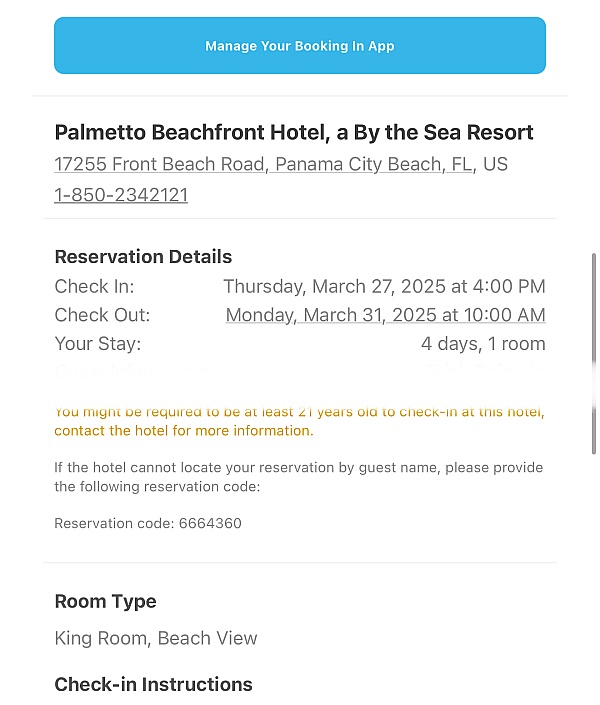
Task: Click the vertical scrollbar thumb
Action: (x=594, y=354)
